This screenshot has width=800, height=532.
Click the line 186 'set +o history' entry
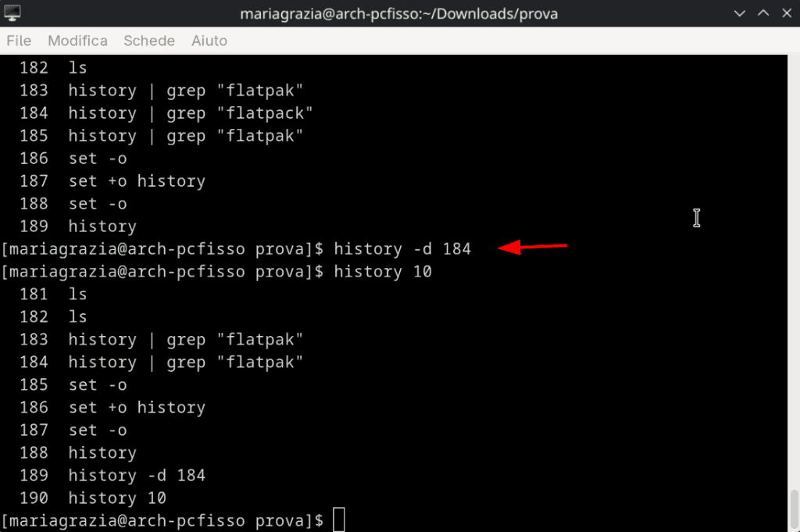pyautogui.click(x=112, y=408)
